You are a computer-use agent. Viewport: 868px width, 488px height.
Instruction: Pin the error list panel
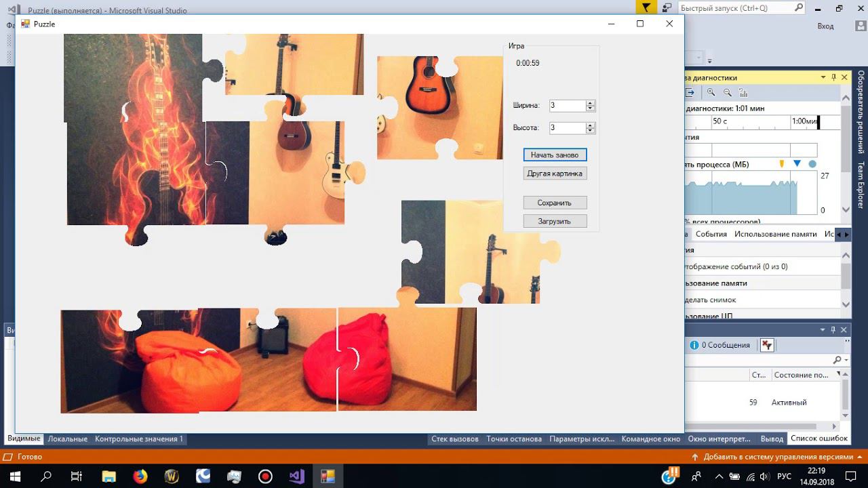[x=834, y=329]
